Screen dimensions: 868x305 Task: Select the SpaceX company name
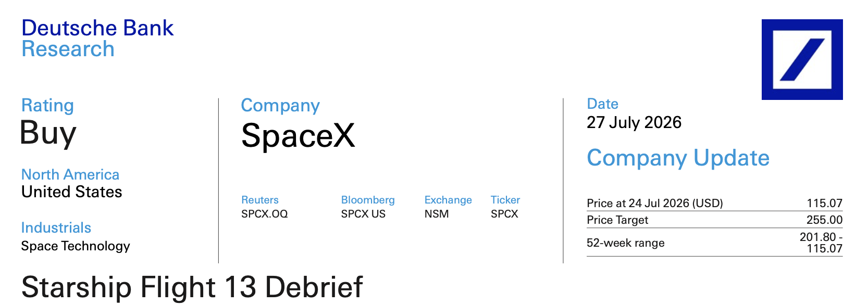pyautogui.click(x=298, y=135)
